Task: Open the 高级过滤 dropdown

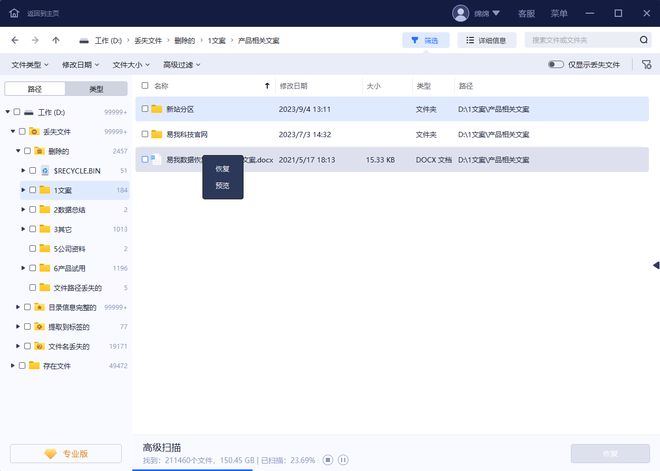Action: [181, 65]
